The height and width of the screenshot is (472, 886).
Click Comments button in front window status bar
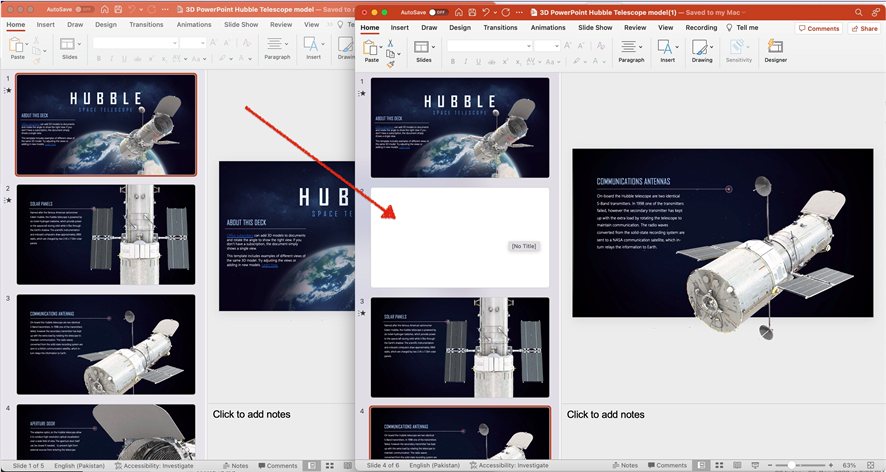[667, 465]
